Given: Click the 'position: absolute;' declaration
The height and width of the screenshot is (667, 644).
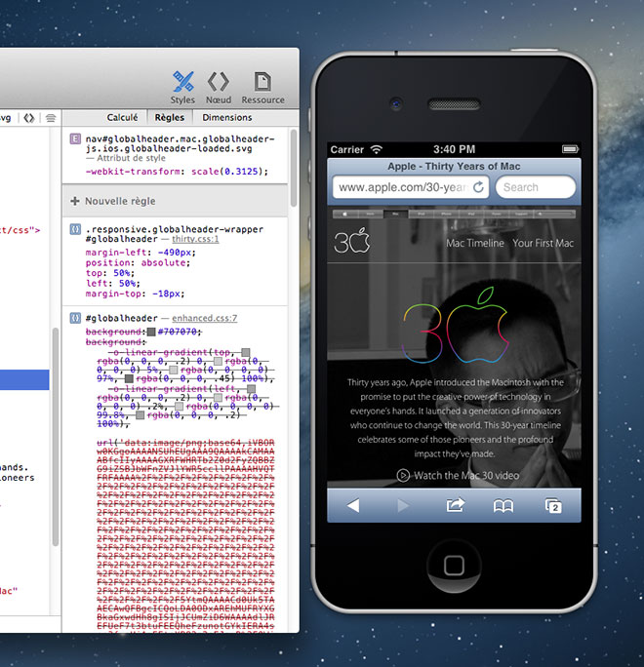Looking at the screenshot, I should (x=138, y=263).
